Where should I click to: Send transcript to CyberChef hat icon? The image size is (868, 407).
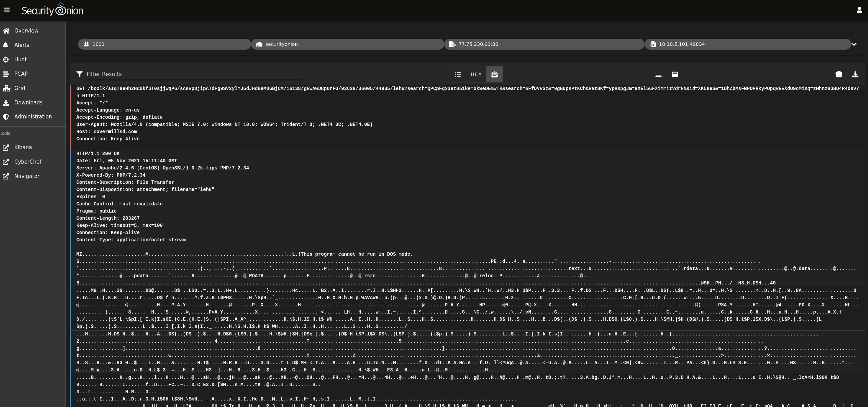click(x=839, y=74)
